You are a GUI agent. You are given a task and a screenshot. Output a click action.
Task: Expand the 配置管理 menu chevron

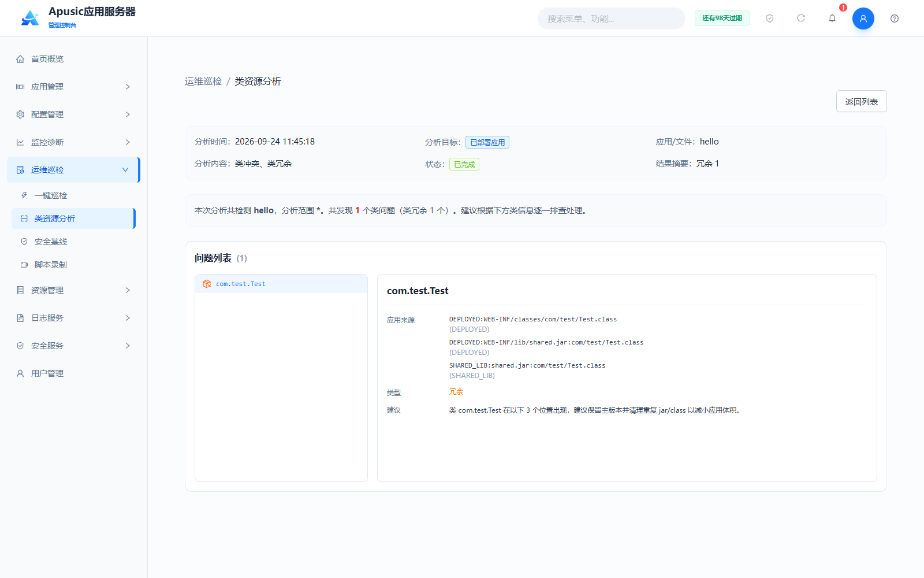click(x=128, y=114)
